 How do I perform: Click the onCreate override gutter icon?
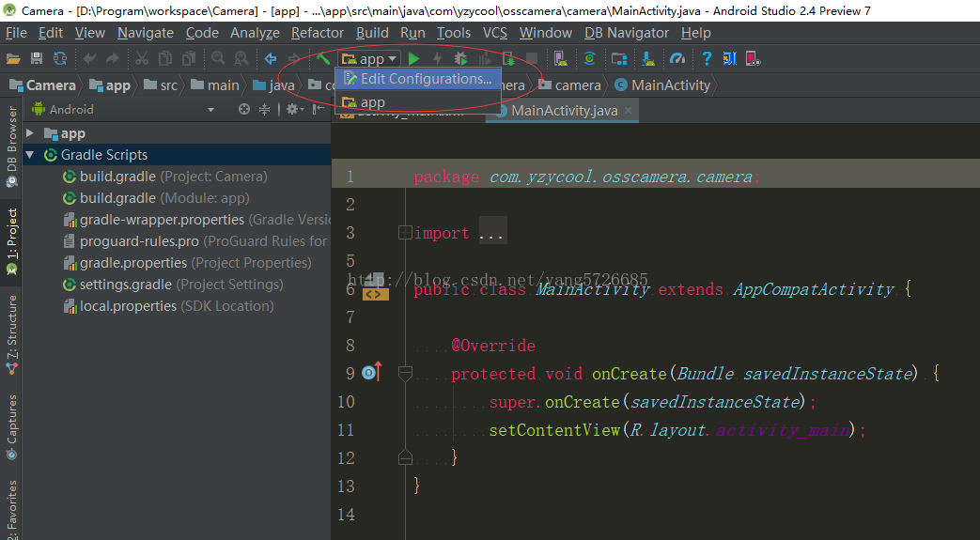pos(371,373)
